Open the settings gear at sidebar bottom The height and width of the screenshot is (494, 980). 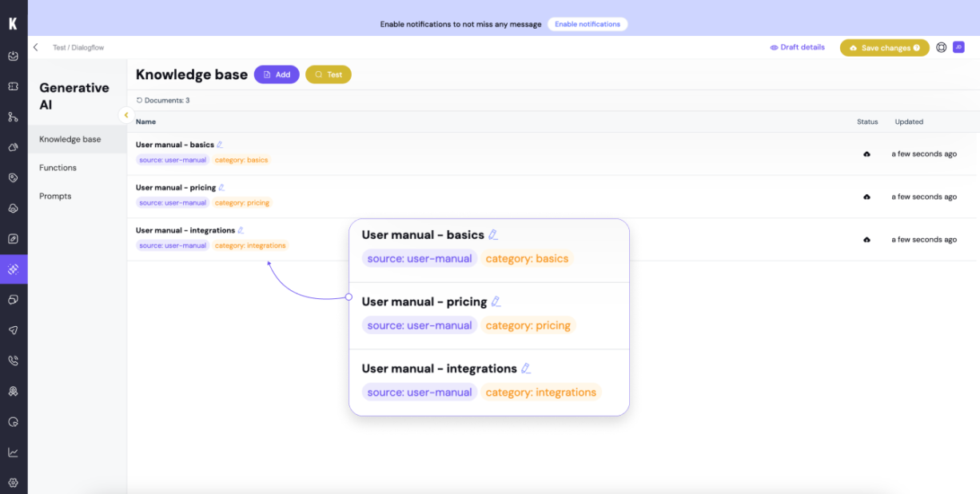tap(13, 483)
